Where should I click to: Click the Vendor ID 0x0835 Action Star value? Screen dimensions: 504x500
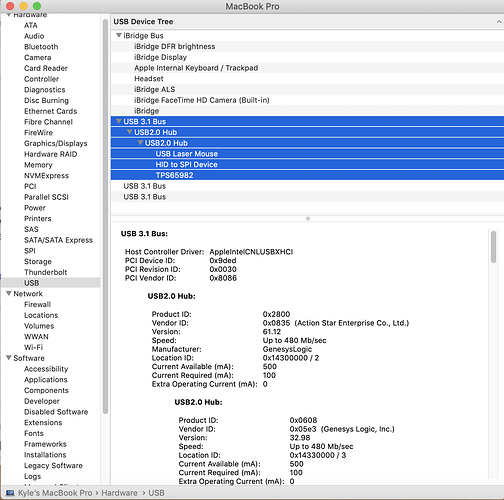pos(336,323)
